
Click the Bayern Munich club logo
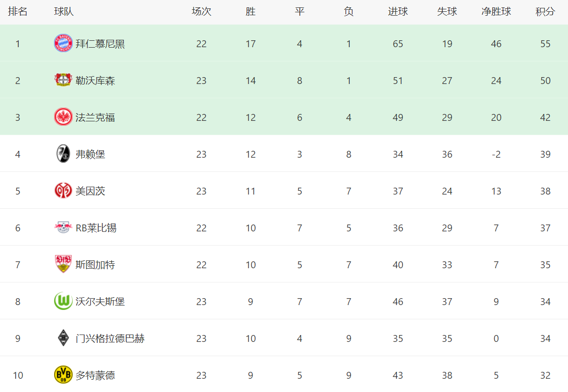pos(63,44)
